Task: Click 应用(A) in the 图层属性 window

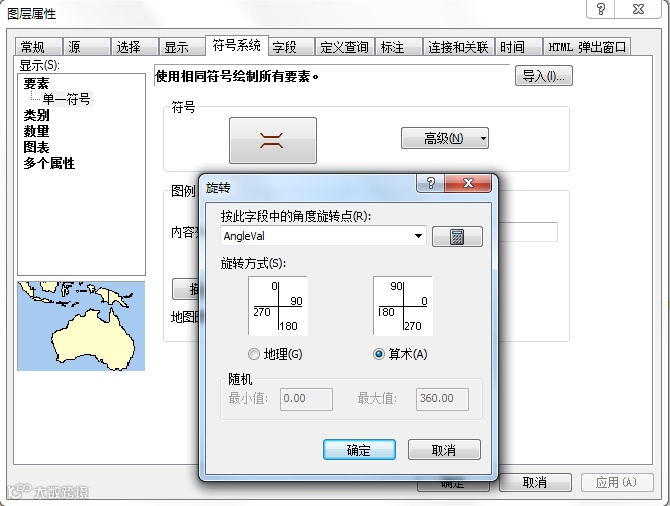Action: point(617,482)
